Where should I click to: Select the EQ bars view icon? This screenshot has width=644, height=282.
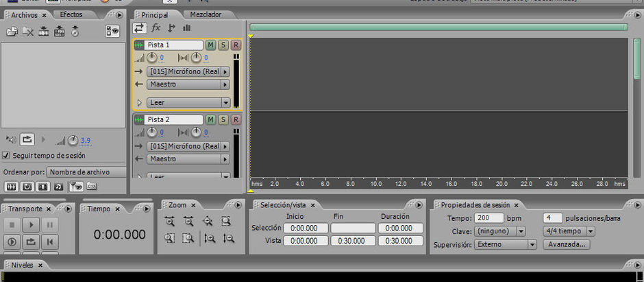tap(187, 28)
